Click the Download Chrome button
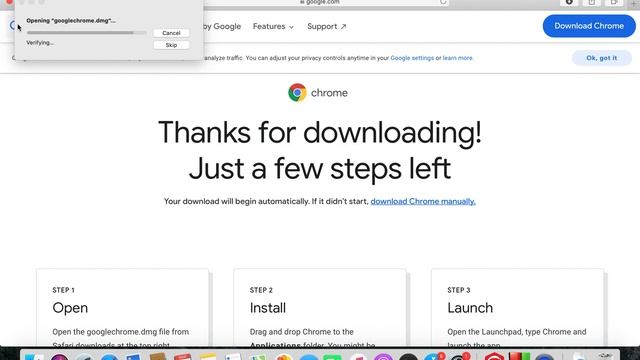This screenshot has height=360, width=640. [x=589, y=26]
